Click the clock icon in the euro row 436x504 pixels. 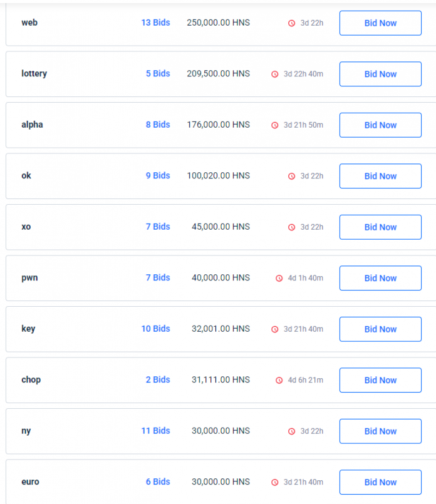(274, 482)
